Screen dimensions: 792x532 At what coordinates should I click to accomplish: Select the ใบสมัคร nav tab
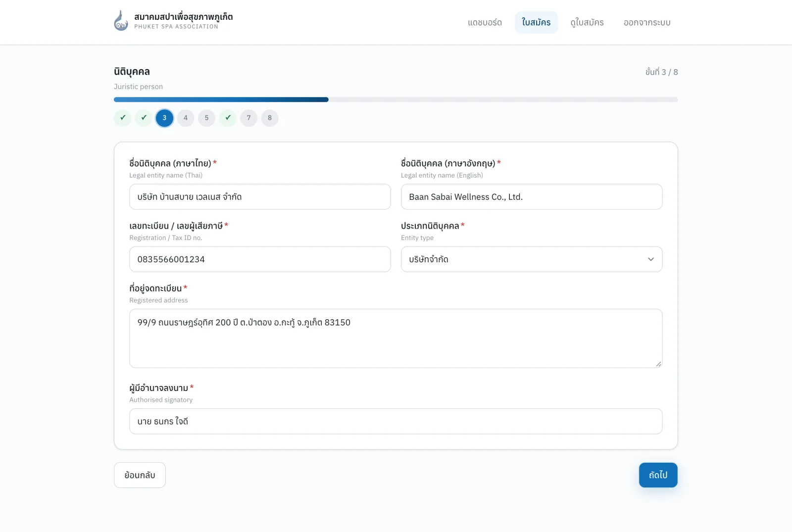point(536,22)
